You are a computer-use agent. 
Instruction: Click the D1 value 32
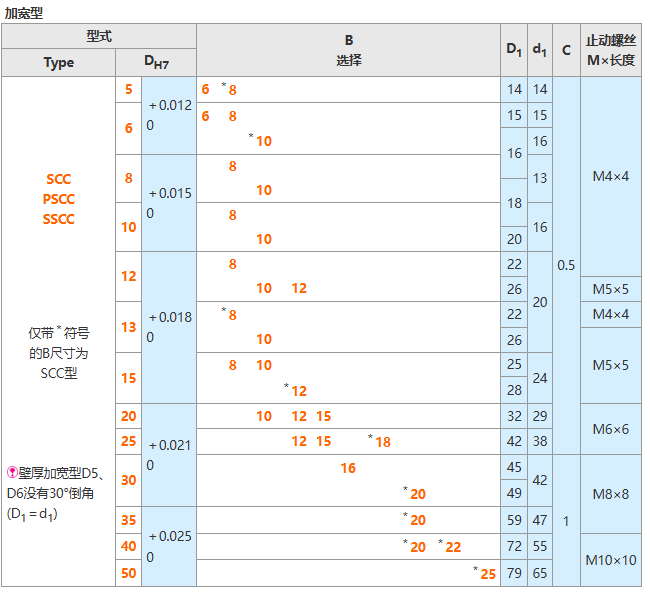click(x=514, y=416)
